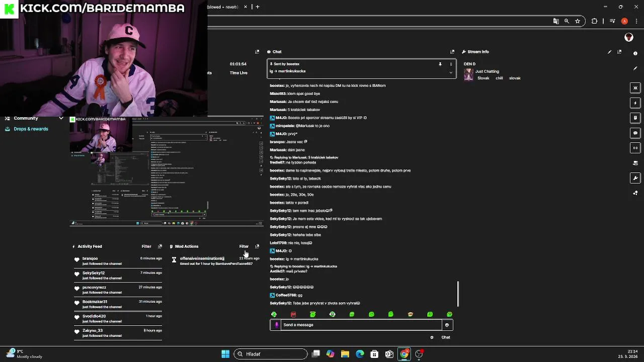Toggle the note panel in sidebar
Viewport: 644px width, 362px height.
pyautogui.click(x=635, y=118)
